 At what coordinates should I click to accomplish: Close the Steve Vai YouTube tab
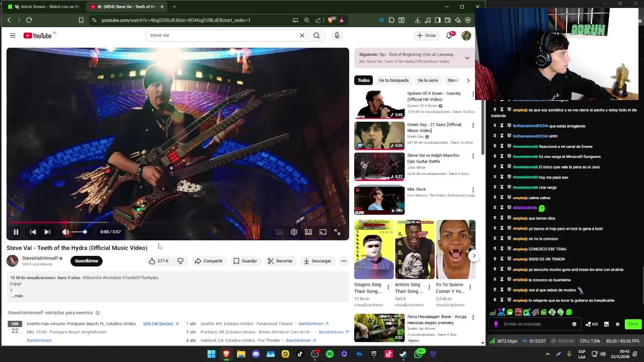click(162, 7)
